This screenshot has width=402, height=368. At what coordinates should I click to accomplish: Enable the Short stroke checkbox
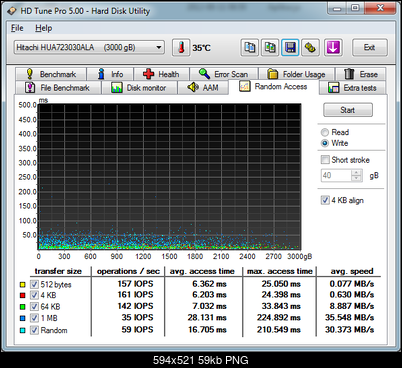325,160
